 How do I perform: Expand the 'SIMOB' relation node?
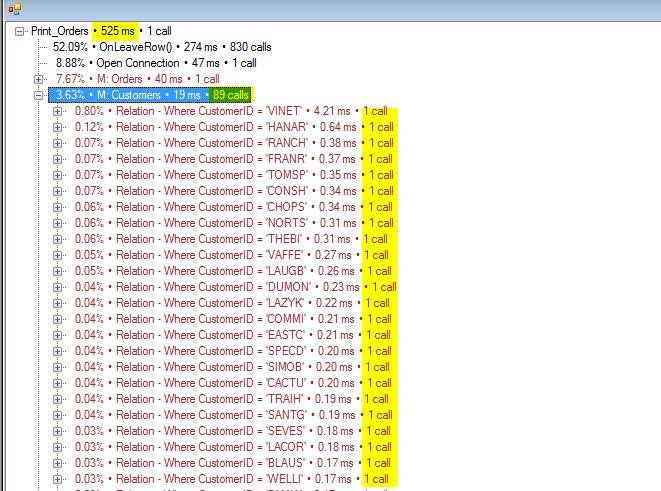point(57,368)
